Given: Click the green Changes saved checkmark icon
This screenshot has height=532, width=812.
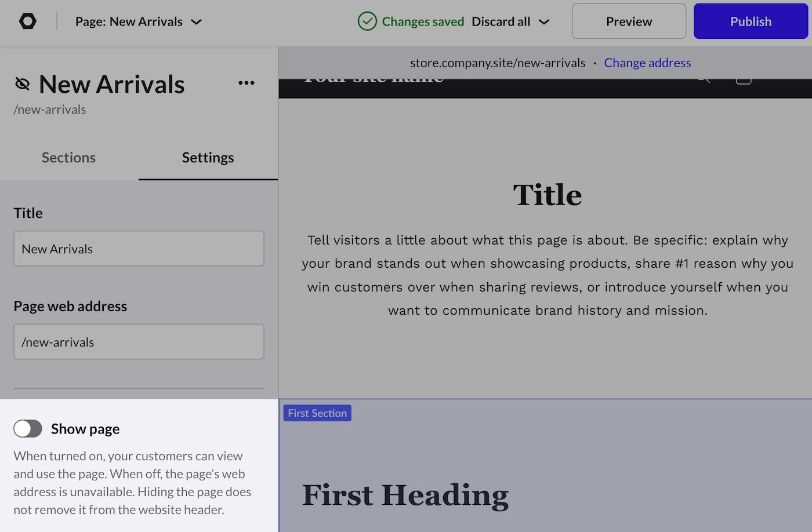Looking at the screenshot, I should (367, 21).
